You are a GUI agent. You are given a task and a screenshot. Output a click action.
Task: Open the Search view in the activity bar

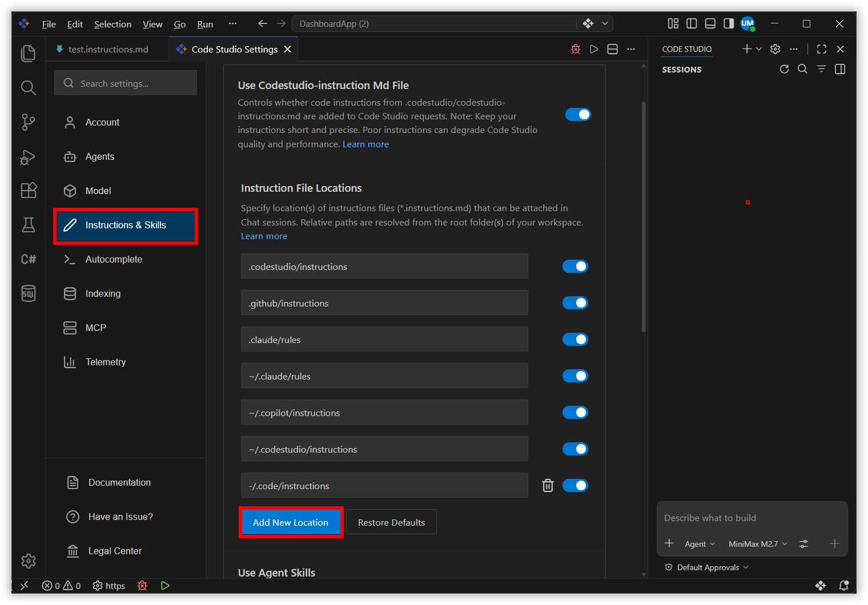(28, 87)
